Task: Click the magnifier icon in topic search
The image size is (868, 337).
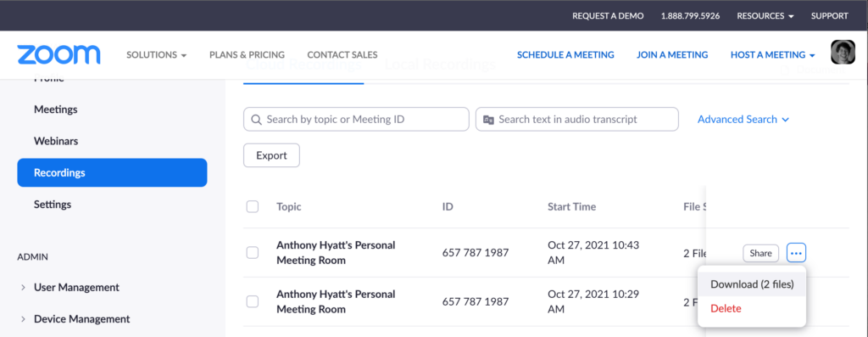Action: (256, 119)
